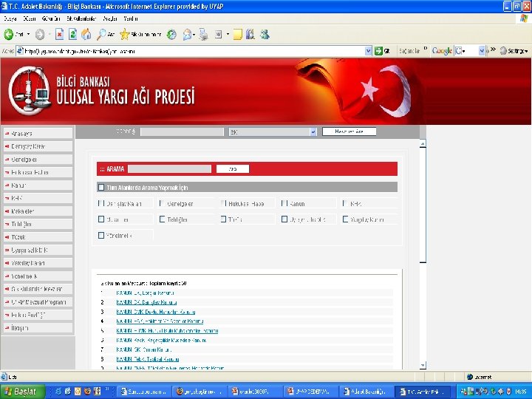This screenshot has width=532, height=399.
Task: Click the page scrollbar up arrow
Action: point(423,144)
